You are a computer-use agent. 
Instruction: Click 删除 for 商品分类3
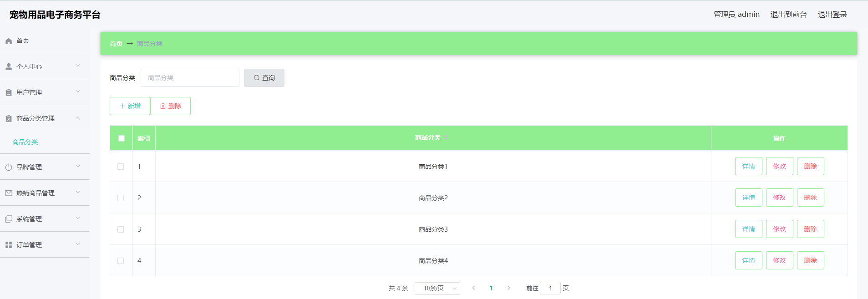click(x=810, y=229)
